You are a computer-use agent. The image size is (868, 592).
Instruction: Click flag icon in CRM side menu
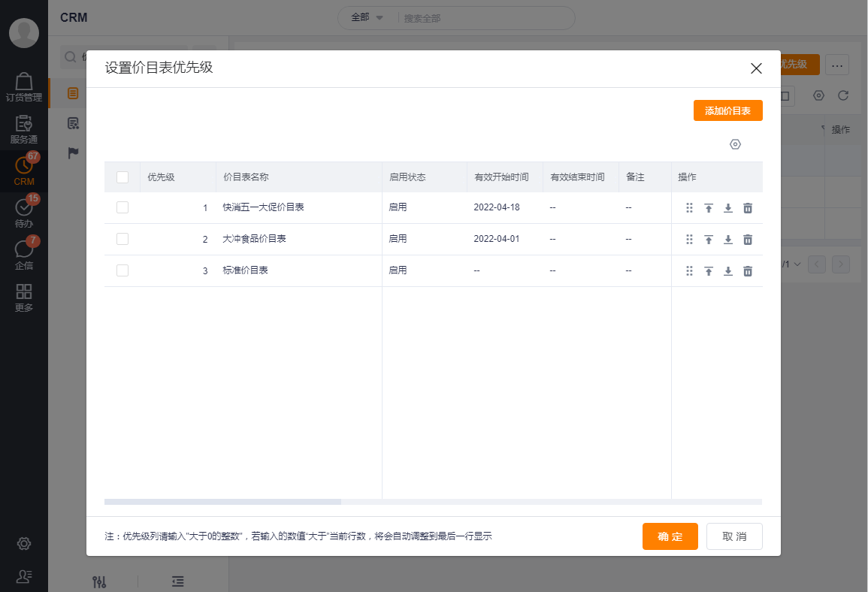click(73, 153)
